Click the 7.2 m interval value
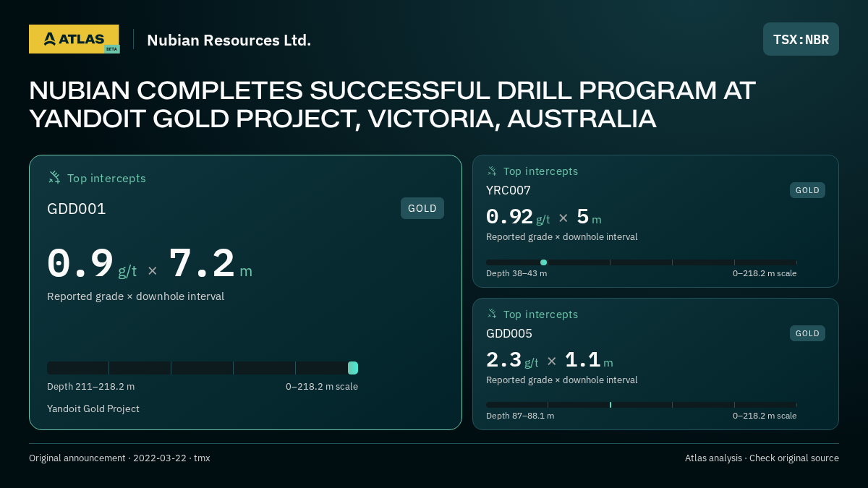Viewport: 868px width, 488px height. [210, 264]
